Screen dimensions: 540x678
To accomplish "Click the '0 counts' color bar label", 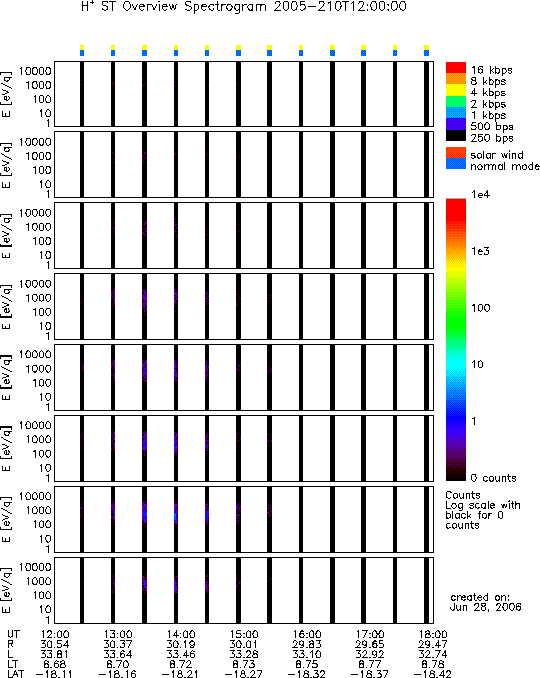I will (493, 478).
